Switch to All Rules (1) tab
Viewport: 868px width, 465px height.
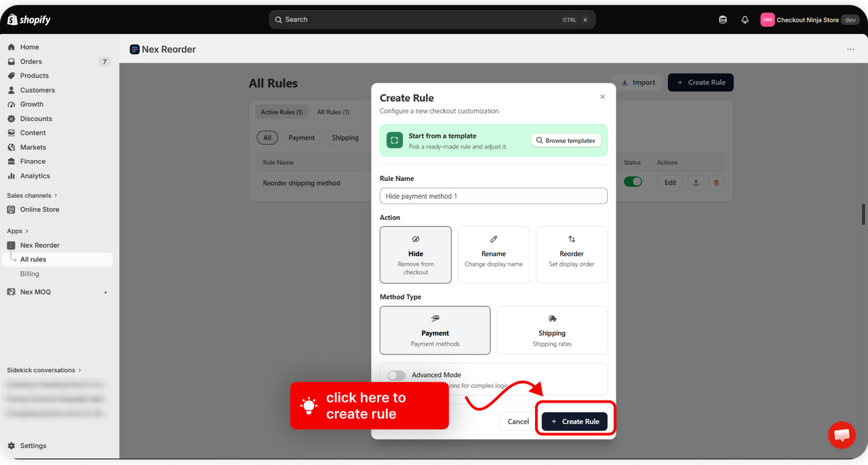(x=333, y=112)
